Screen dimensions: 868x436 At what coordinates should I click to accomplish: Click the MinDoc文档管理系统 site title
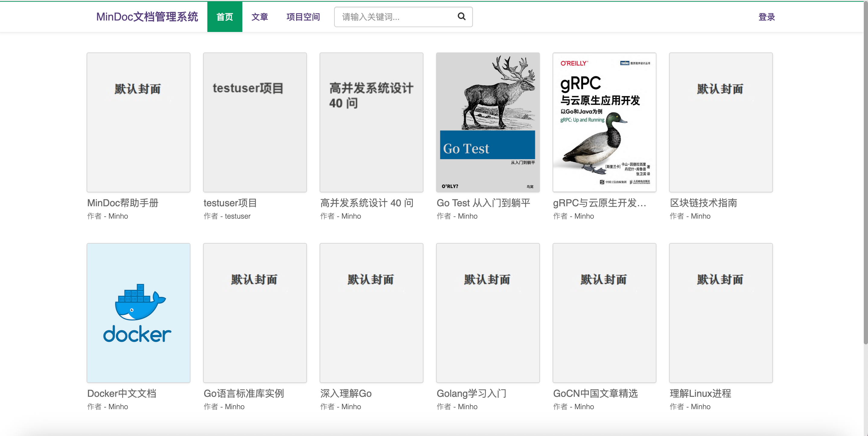tap(147, 17)
